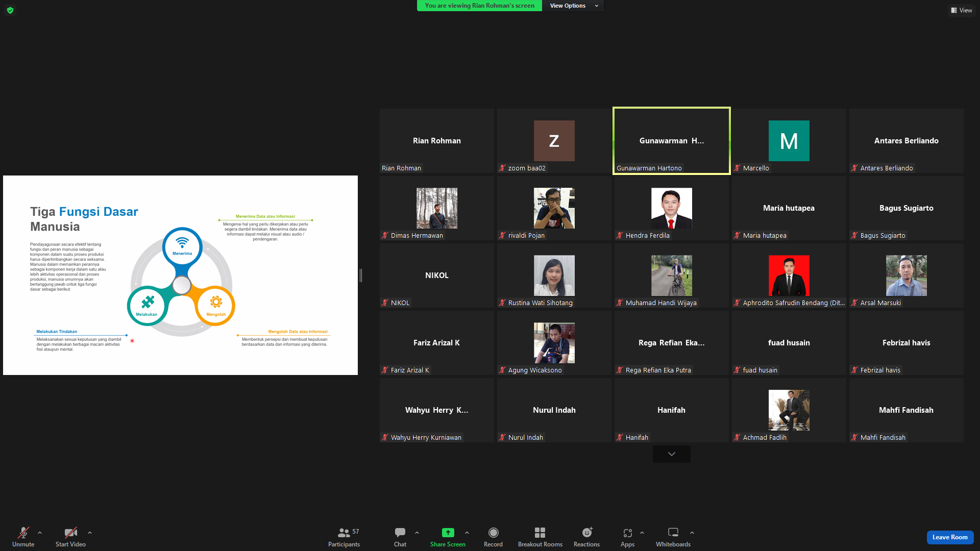Open the Chat panel

point(400,537)
